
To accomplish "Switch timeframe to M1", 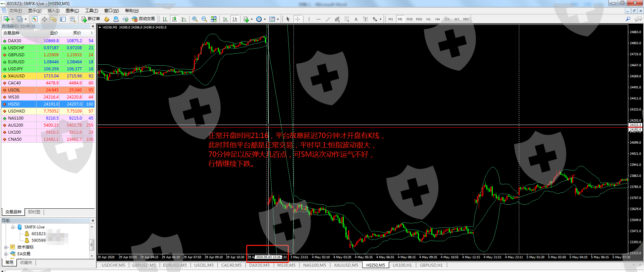I will coord(391,19).
